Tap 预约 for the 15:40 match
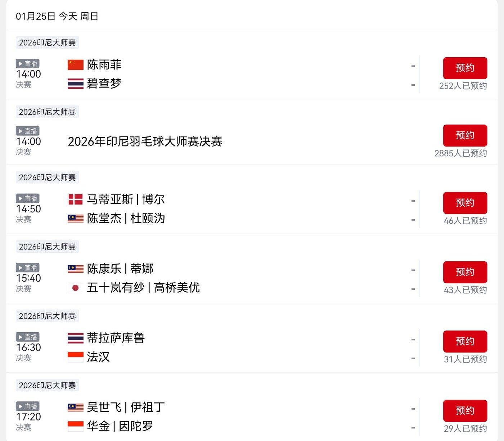This screenshot has width=504, height=441. coord(465,272)
